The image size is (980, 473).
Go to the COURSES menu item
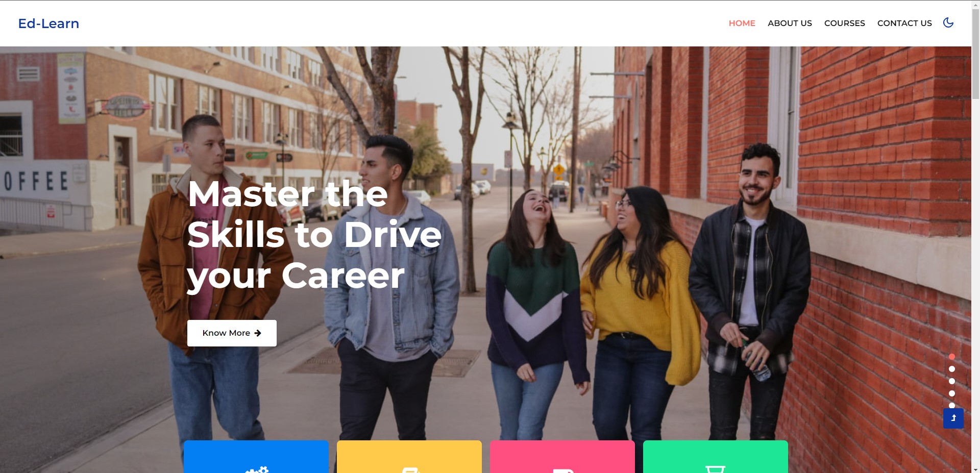pos(844,23)
